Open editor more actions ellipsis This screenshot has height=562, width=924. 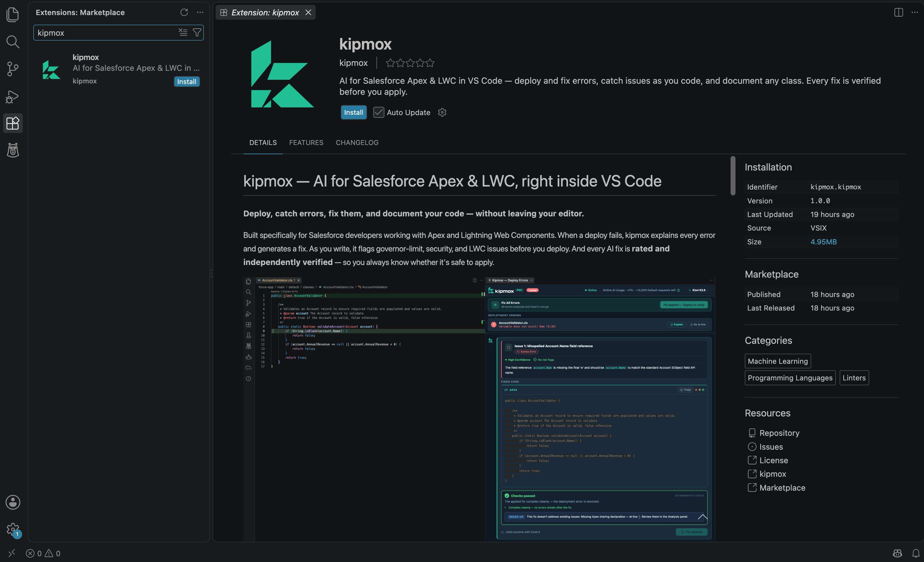(x=915, y=12)
